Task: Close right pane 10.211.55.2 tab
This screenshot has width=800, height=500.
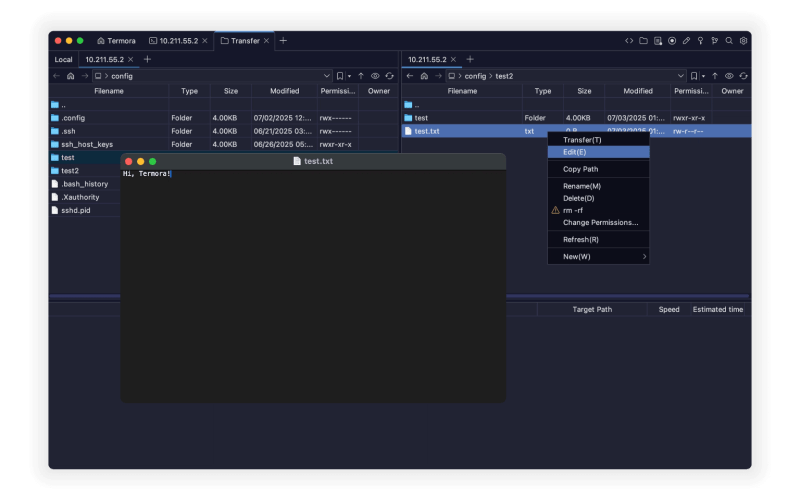Action: 453,60
